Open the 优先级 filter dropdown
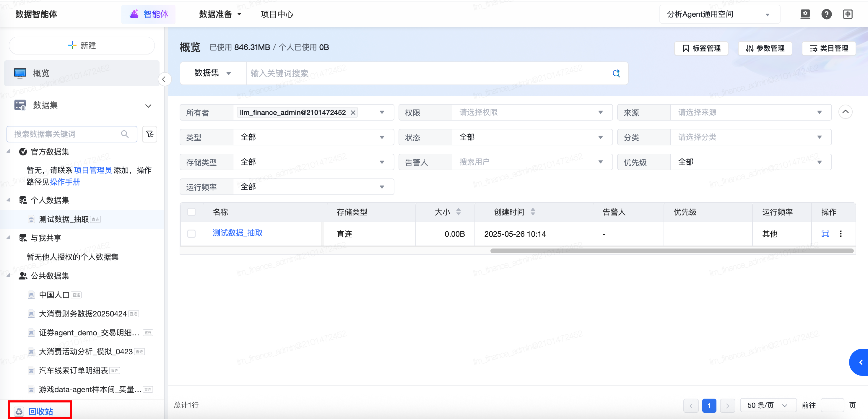 click(751, 162)
